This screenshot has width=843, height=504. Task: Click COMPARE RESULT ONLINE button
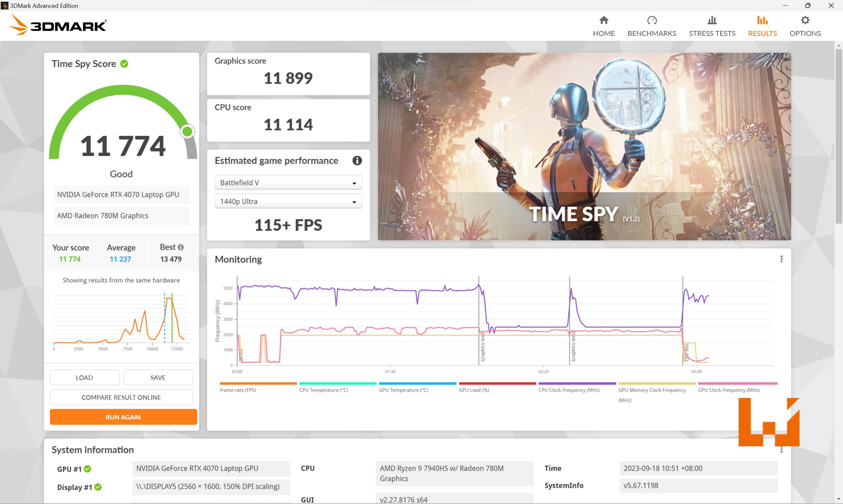121,397
